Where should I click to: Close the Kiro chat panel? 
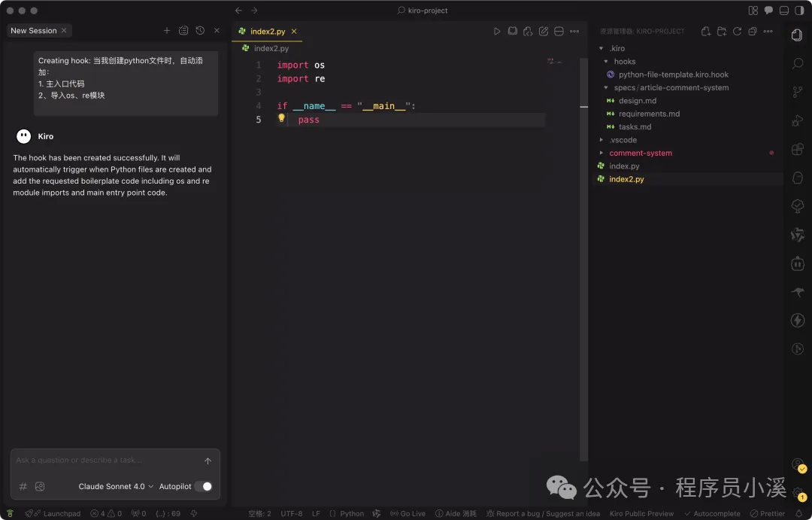[x=217, y=31]
